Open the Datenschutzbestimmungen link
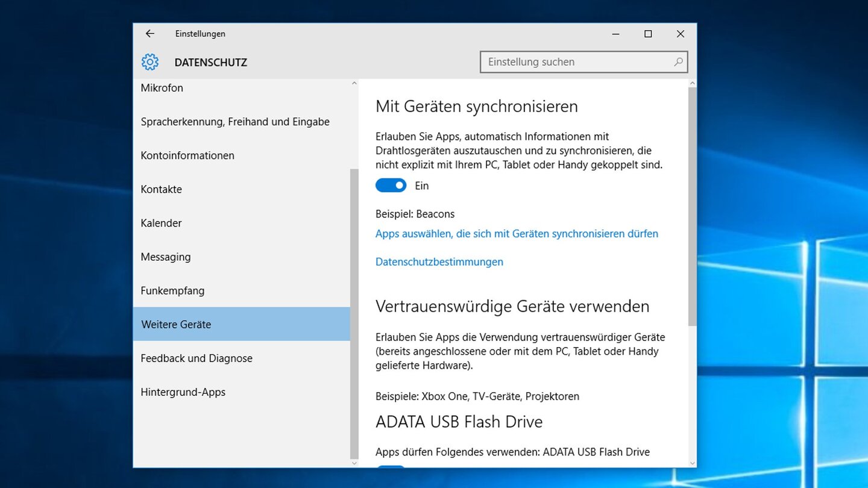The width and height of the screenshot is (868, 488). [439, 261]
